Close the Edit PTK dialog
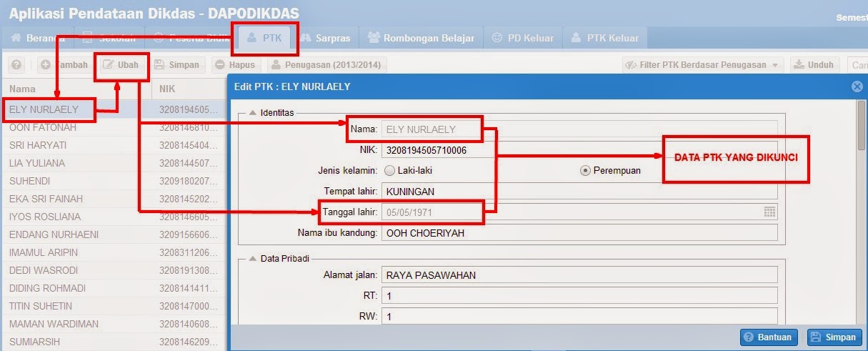Image resolution: width=868 pixels, height=351 pixels. coord(857,86)
